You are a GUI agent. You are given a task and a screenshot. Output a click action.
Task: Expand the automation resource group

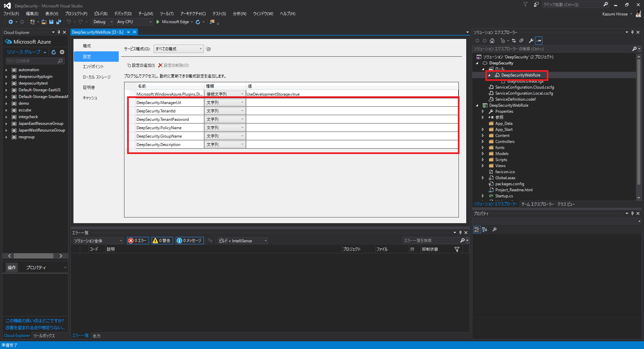pos(6,70)
